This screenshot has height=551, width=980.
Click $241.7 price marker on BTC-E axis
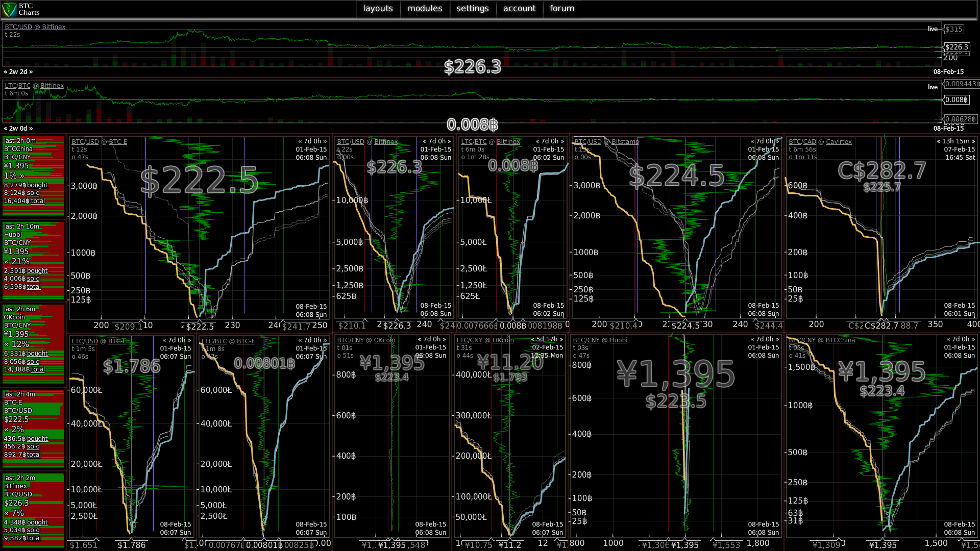tap(296, 327)
